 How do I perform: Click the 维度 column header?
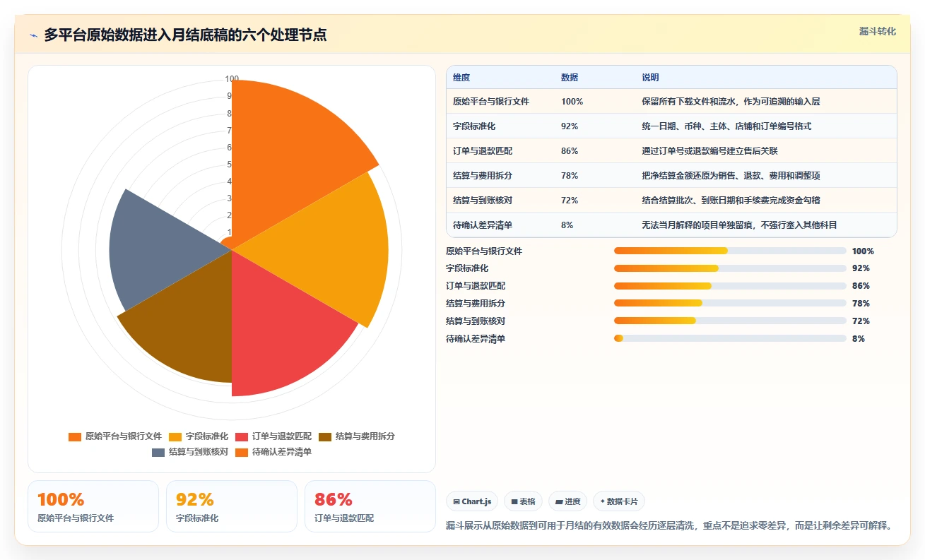[x=461, y=77]
